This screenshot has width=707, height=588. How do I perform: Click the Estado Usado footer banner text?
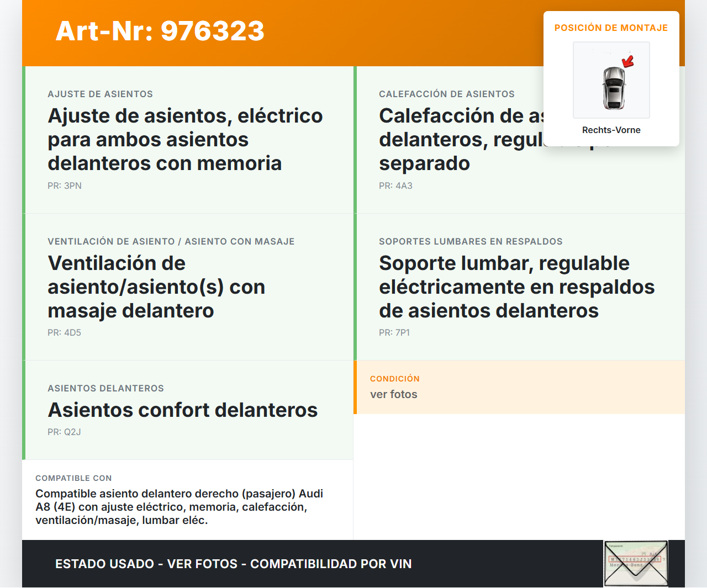tap(233, 564)
